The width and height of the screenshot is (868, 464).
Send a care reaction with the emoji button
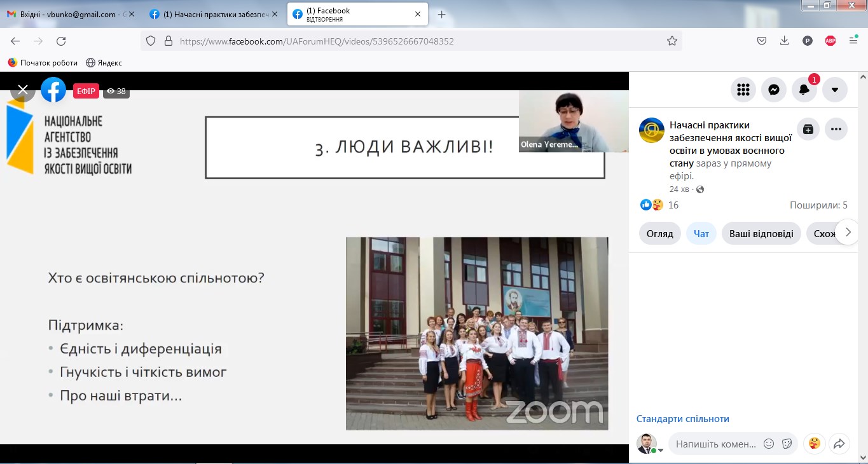(815, 444)
